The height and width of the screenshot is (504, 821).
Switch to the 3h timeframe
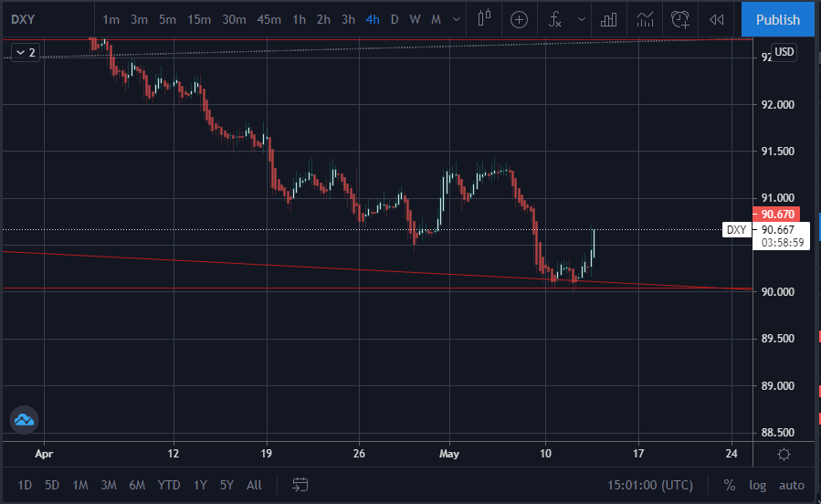(348, 20)
